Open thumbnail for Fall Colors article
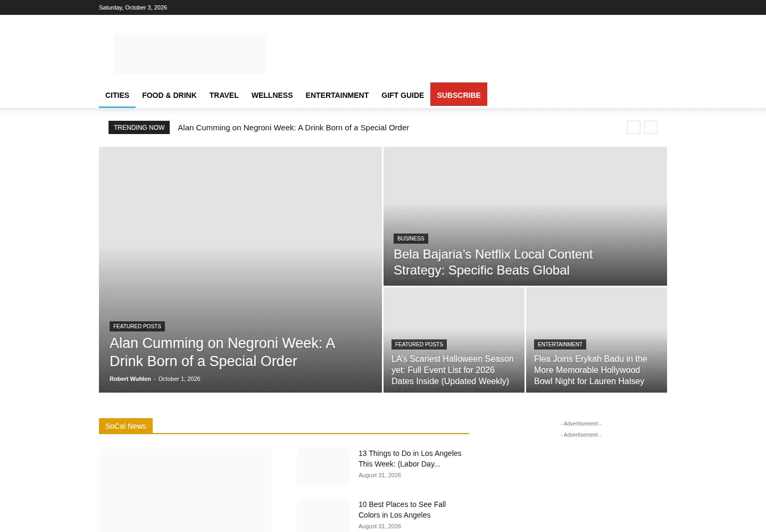The image size is (766, 532). click(324, 516)
